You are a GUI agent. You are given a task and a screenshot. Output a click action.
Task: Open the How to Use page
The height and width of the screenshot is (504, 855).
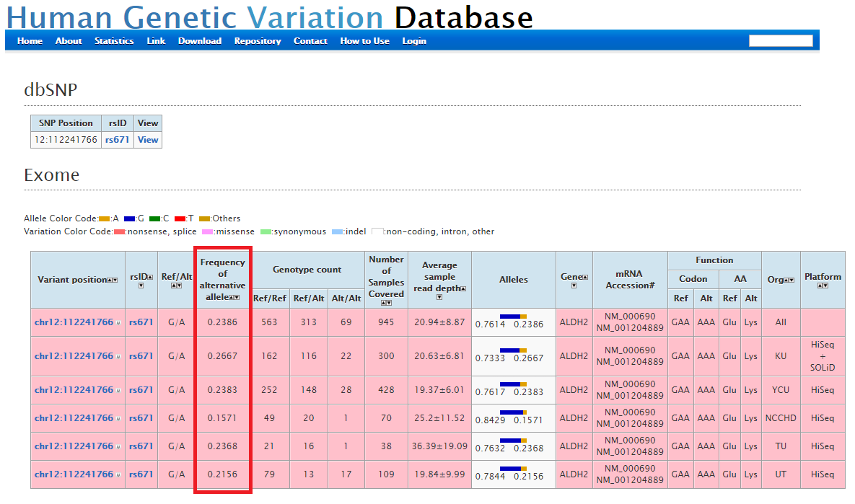click(364, 41)
